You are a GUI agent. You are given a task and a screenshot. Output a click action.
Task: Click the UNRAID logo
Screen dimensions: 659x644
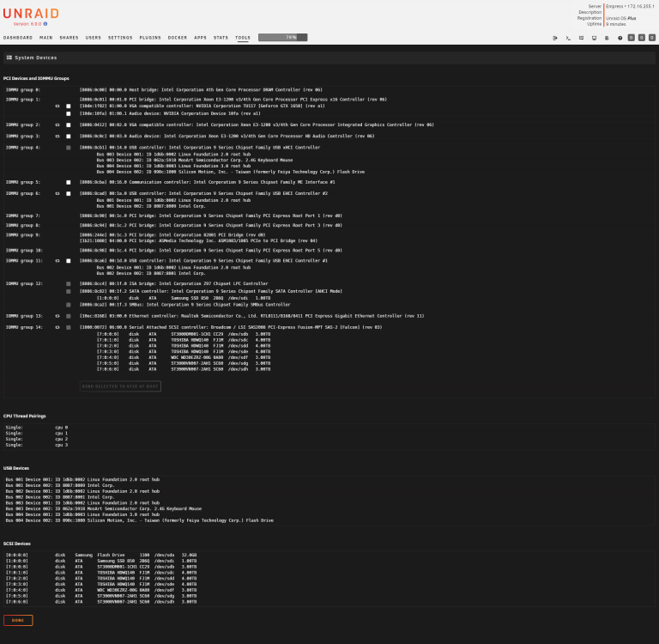[x=31, y=14]
